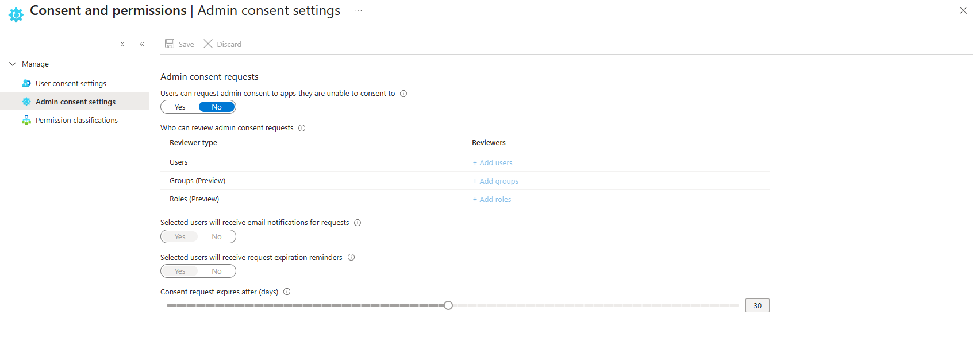Image resolution: width=980 pixels, height=353 pixels.
Task: Click the Permission classifications icon
Action: click(x=26, y=120)
